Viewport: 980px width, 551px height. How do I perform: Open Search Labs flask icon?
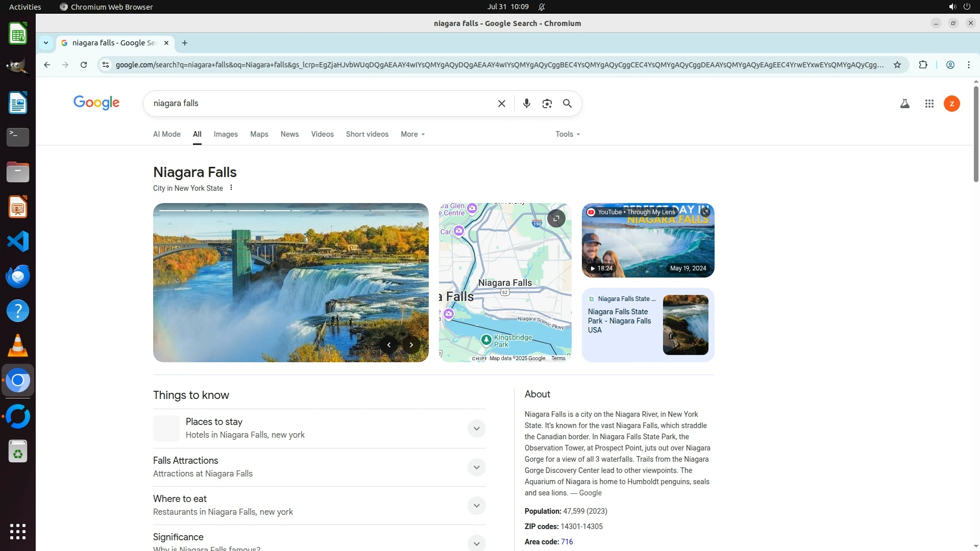click(x=904, y=104)
